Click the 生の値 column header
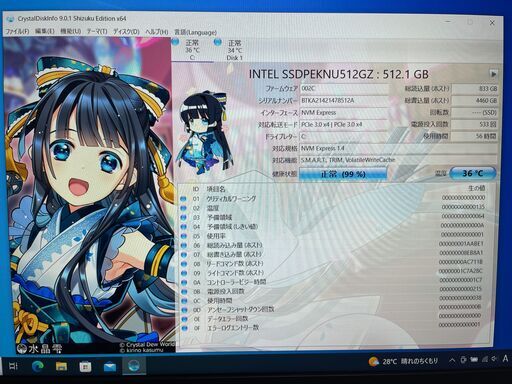This screenshot has height=384, width=512. coord(477,189)
